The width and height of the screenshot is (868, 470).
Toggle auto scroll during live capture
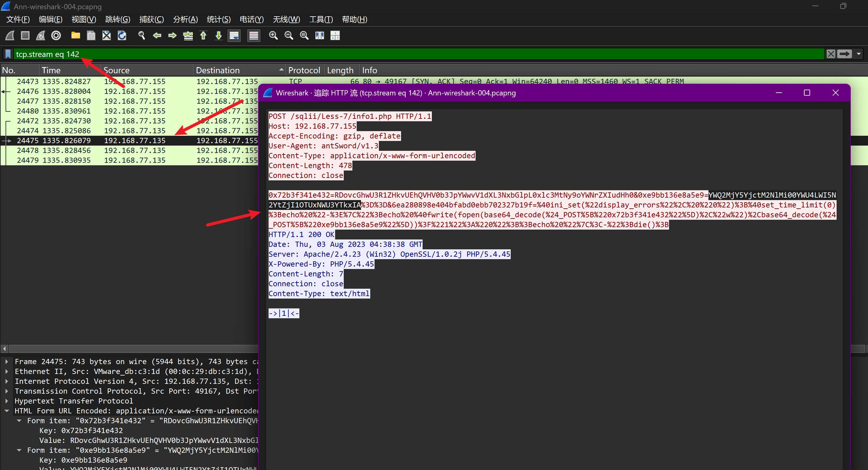[234, 35]
